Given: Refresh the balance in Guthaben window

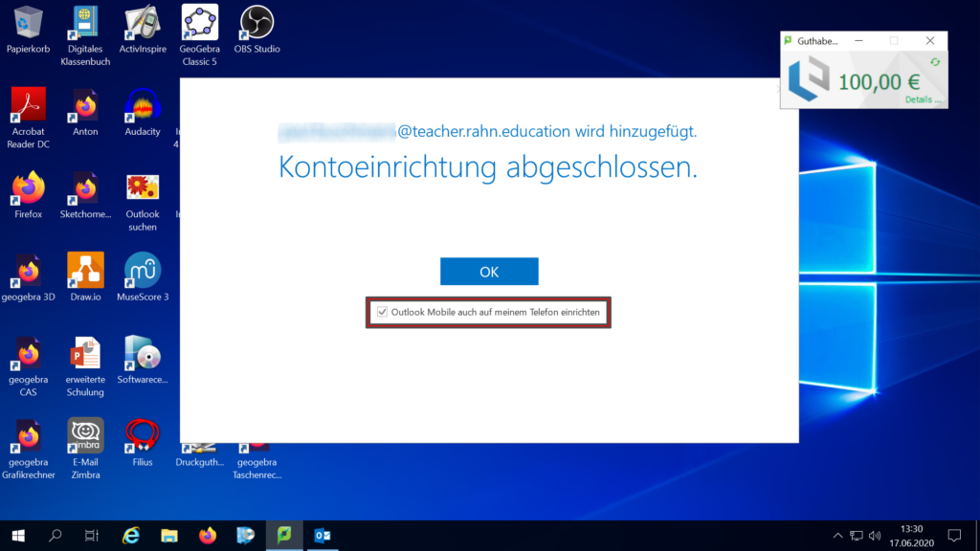Looking at the screenshot, I should pos(935,62).
